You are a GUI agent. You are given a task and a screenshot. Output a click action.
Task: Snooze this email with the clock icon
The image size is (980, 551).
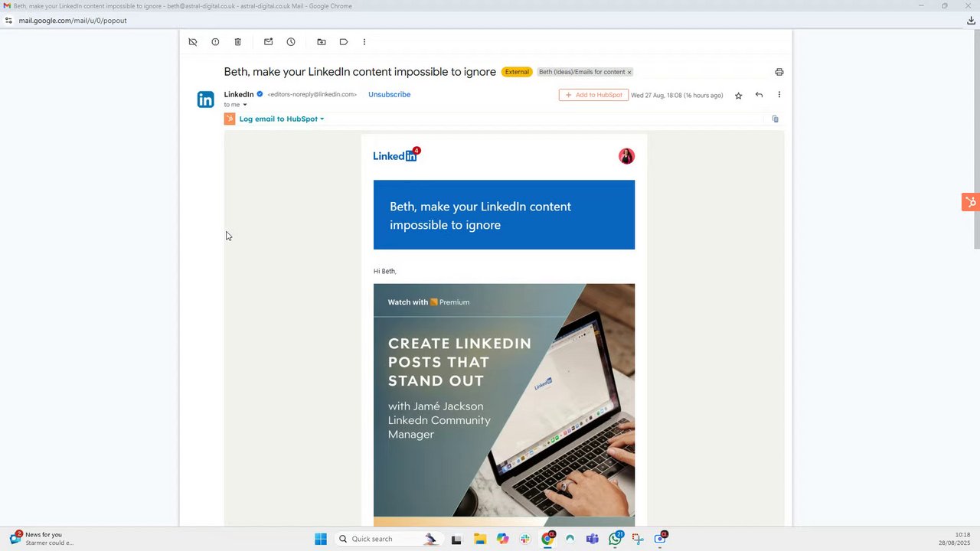(291, 42)
